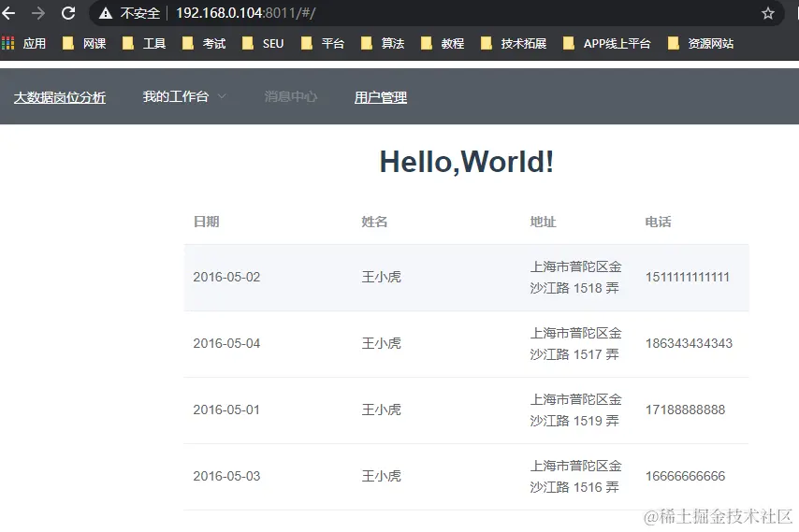Open the 工具 bookmark folder
Screen dimensions: 799x532
click(144, 44)
